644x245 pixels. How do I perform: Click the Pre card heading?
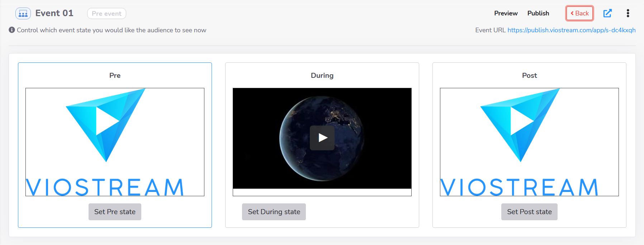point(115,75)
